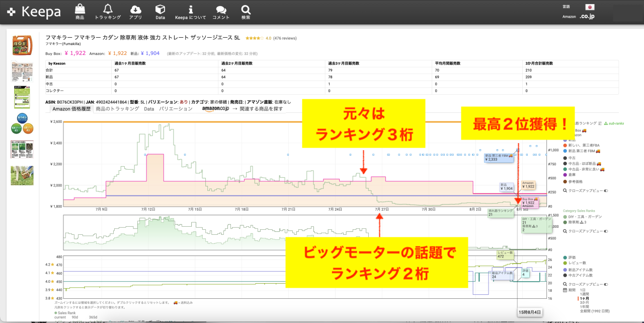
Task: Toggle the 倉庫 purple legend swatch
Action: [x=566, y=175]
